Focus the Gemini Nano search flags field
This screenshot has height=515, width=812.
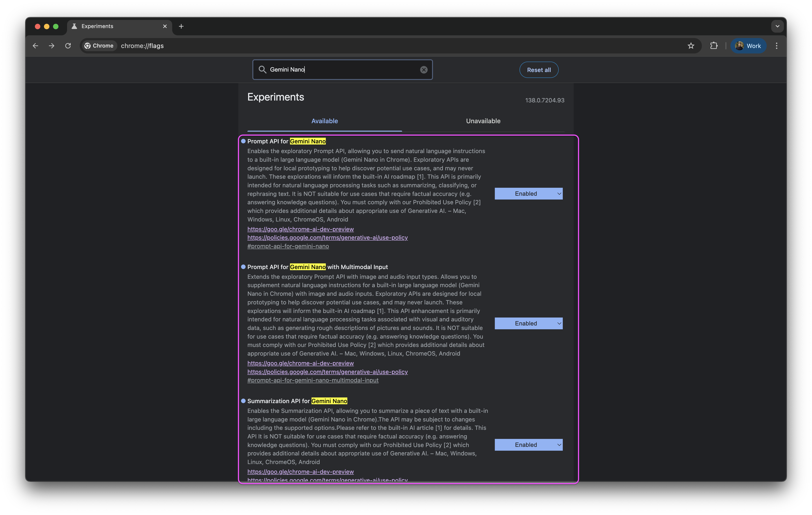point(343,70)
